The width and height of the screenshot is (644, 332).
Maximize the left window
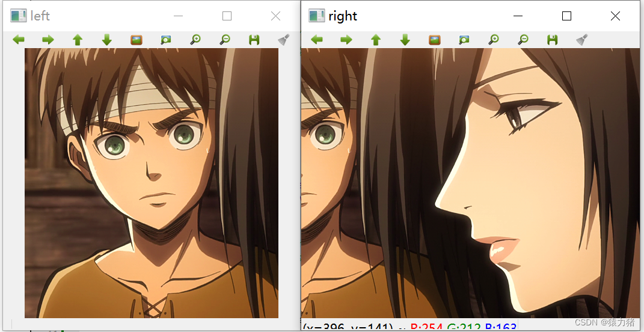(227, 16)
